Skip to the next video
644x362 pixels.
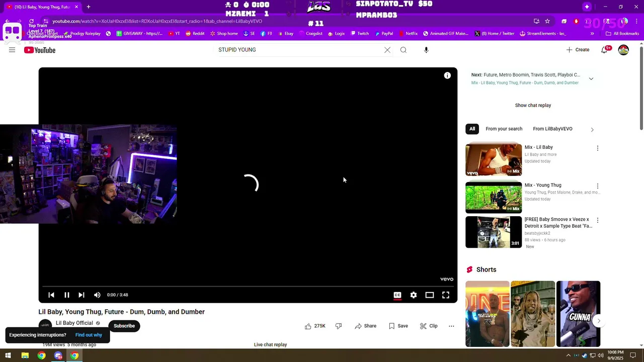coord(82,295)
